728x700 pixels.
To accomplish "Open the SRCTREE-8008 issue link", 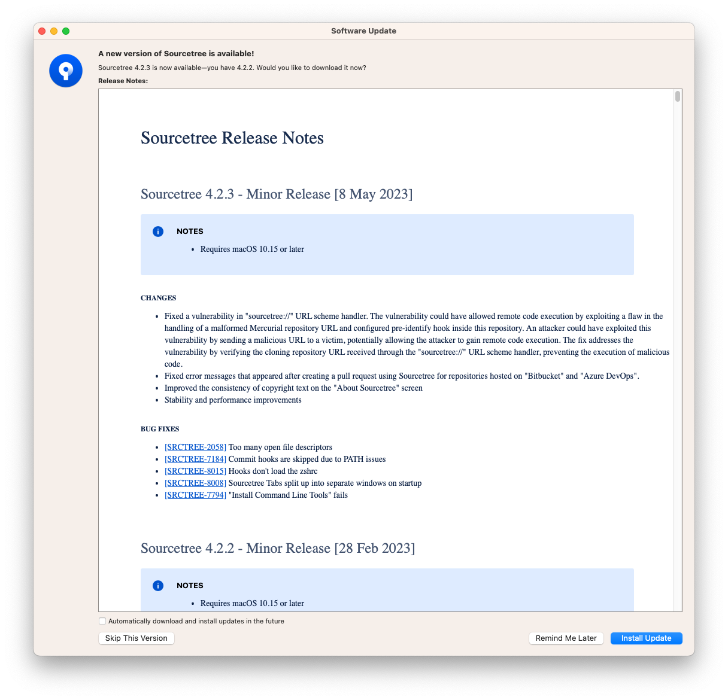I will point(195,483).
